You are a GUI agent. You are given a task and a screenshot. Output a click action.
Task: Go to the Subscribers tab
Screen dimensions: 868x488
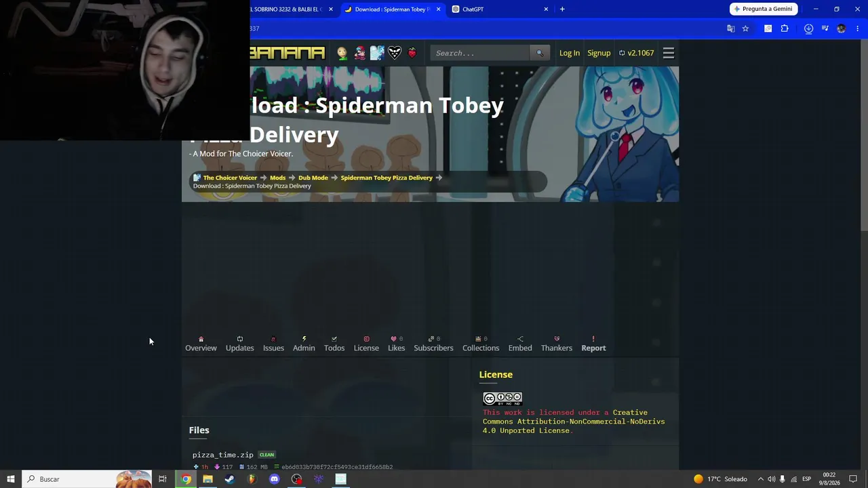coord(433,344)
